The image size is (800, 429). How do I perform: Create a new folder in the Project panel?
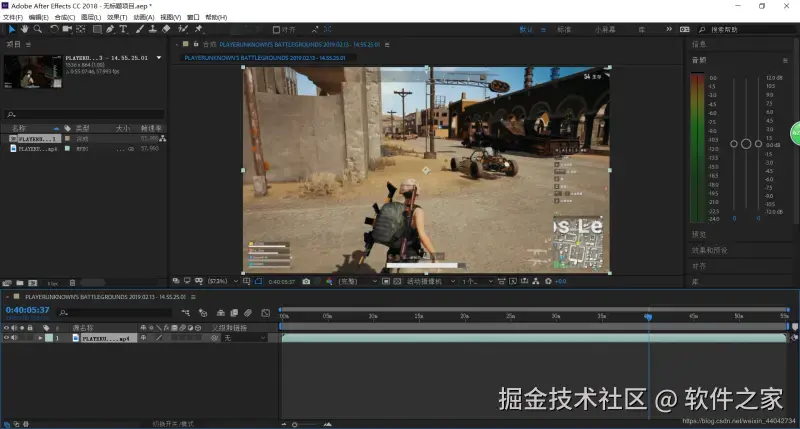coord(20,283)
